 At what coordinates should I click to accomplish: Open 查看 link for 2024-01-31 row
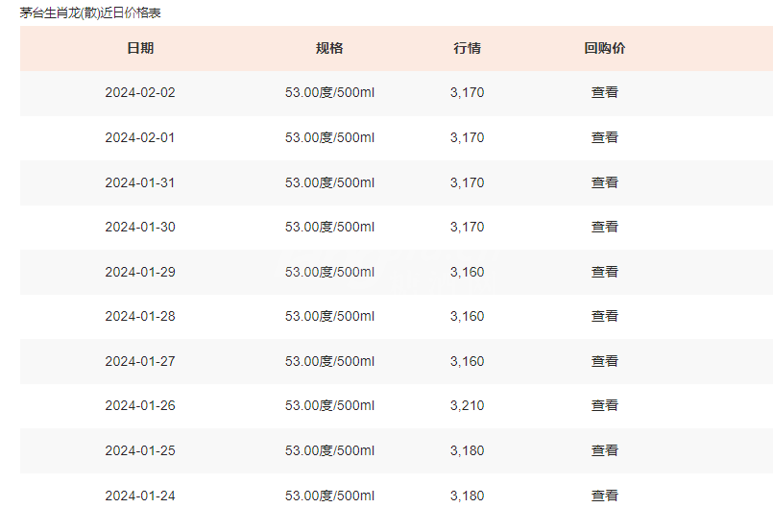click(604, 182)
